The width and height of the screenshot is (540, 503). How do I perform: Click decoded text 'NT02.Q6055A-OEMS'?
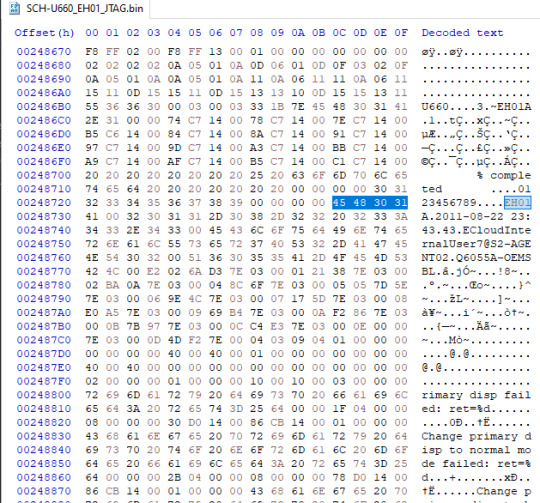(x=476, y=258)
